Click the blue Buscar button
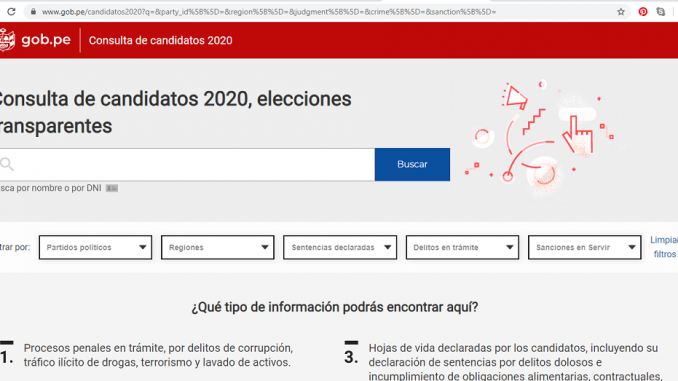The height and width of the screenshot is (381, 678). coord(412,164)
